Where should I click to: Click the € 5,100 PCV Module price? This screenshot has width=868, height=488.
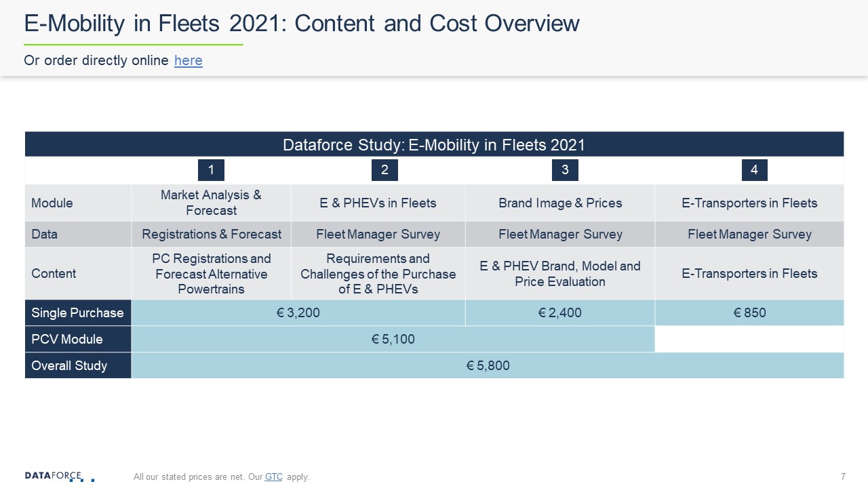coord(393,339)
